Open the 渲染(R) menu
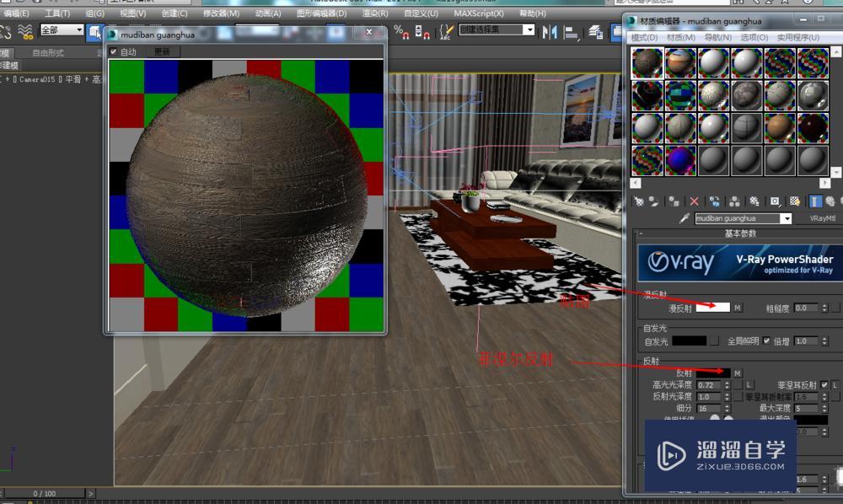 pos(375,13)
